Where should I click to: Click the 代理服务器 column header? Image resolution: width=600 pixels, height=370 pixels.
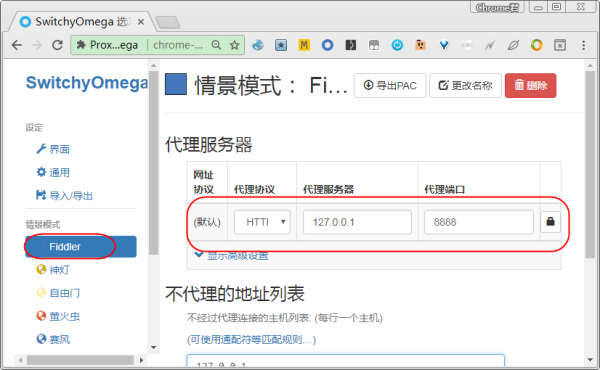pyautogui.click(x=328, y=189)
